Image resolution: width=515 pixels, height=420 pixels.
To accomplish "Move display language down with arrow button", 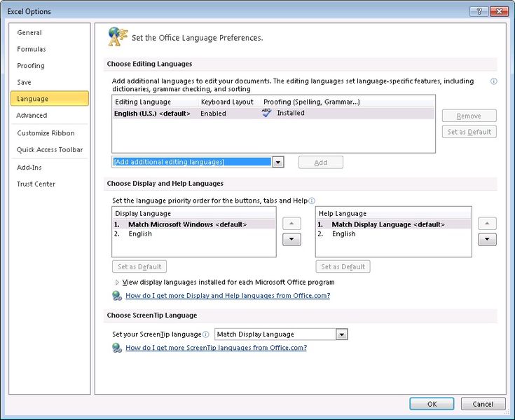I will tap(291, 239).
